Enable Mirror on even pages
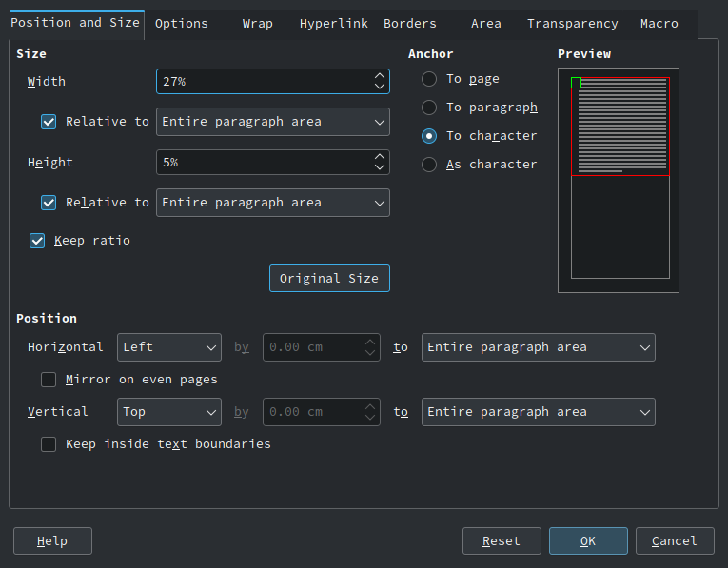The height and width of the screenshot is (568, 728). click(x=49, y=380)
